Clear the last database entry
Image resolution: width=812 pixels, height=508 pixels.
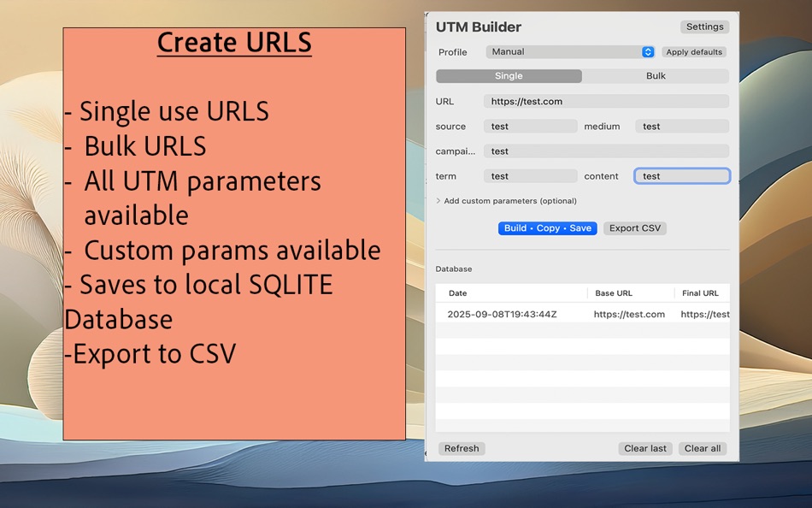[644, 447]
